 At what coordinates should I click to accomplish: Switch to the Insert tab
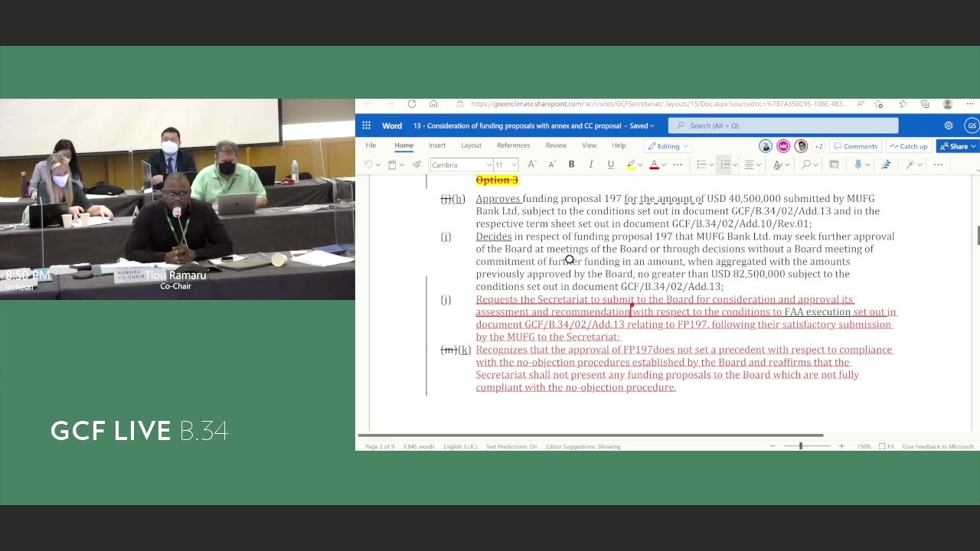437,145
